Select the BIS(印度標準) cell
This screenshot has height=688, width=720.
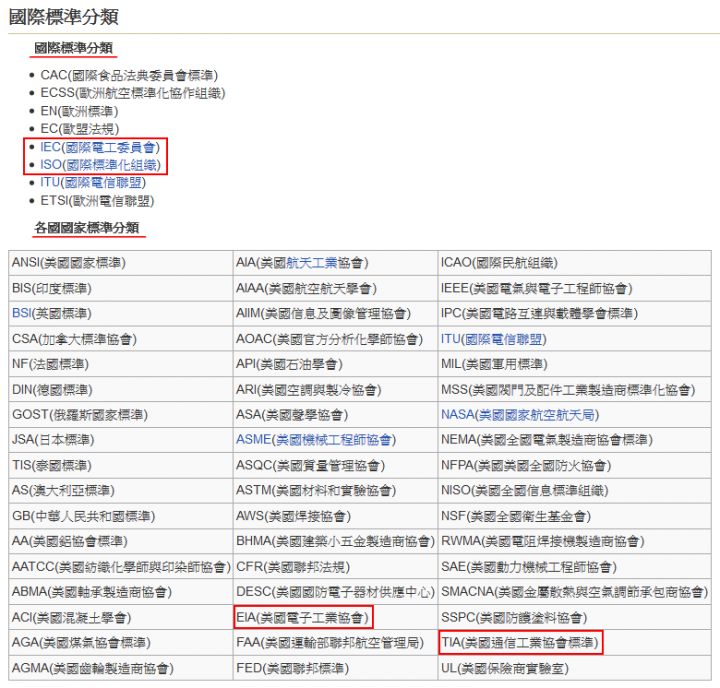point(121,288)
